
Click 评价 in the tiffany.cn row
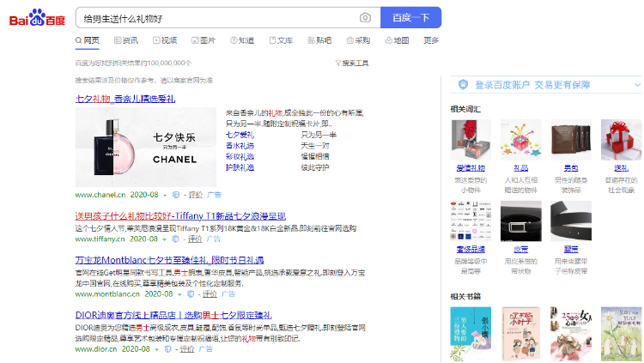pos(195,239)
